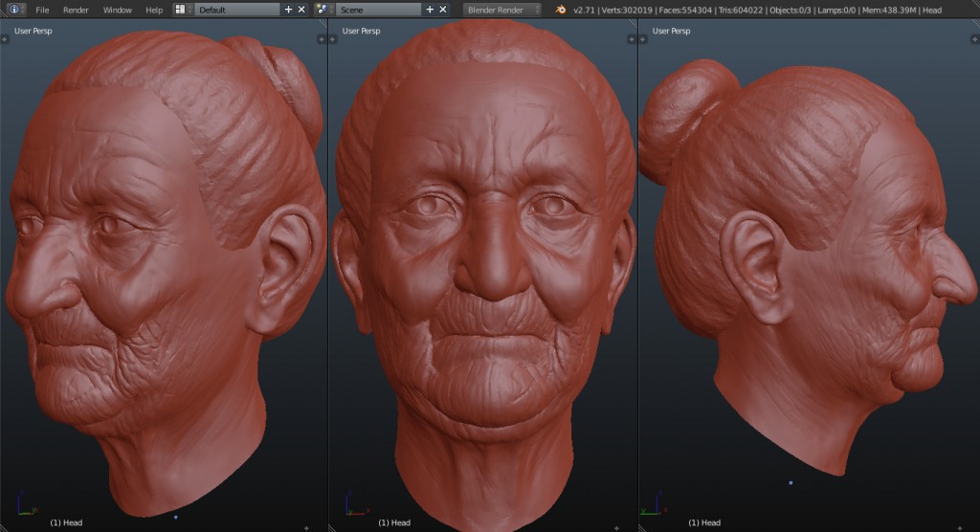The image size is (980, 532).
Task: Click axis gizmo in front view viewport
Action: (x=357, y=504)
